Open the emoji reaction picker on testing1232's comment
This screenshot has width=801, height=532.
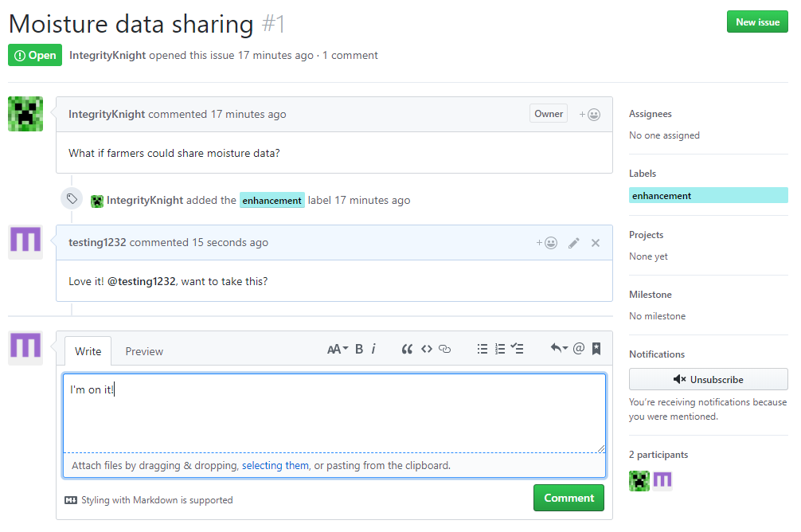point(547,242)
